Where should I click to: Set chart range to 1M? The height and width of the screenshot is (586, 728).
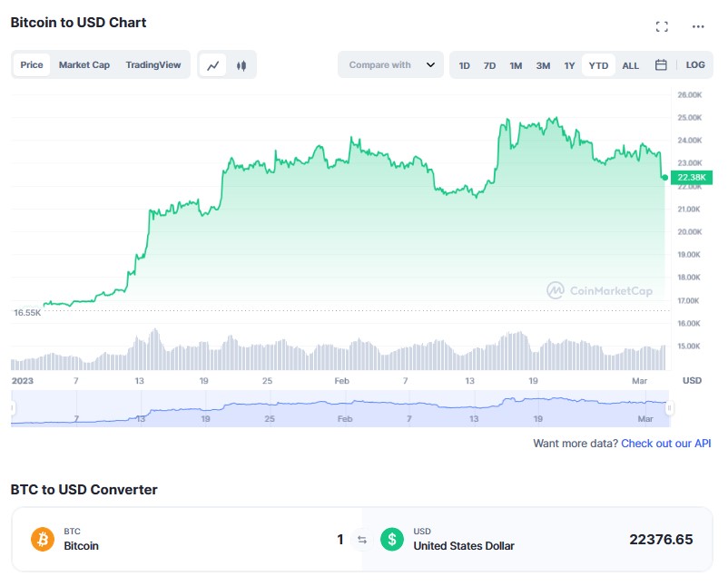coord(516,65)
